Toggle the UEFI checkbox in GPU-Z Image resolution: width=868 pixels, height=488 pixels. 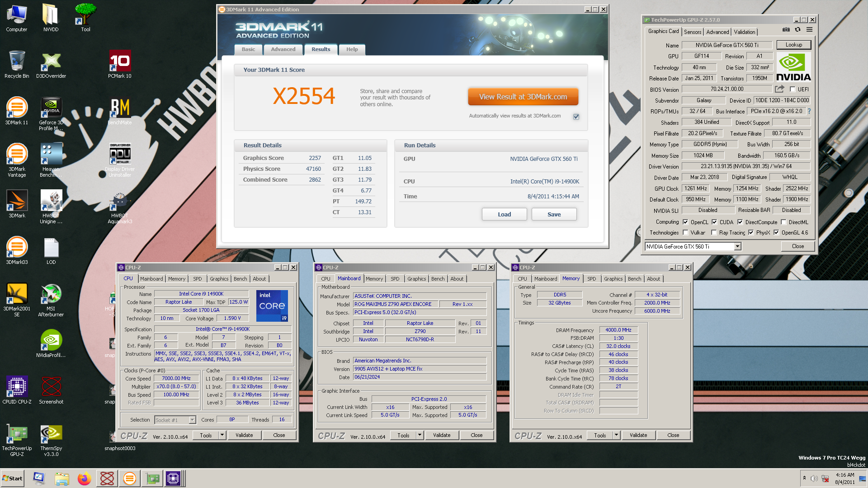click(x=793, y=89)
